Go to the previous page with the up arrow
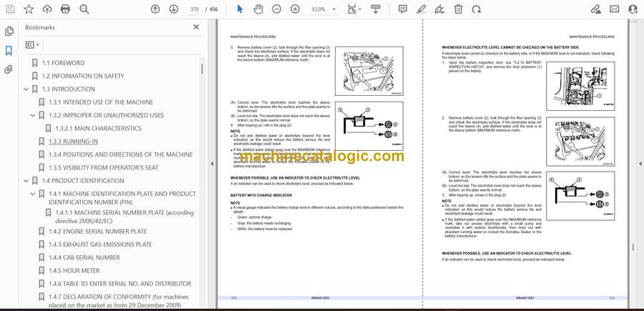The width and height of the screenshot is (644, 311). tap(155, 9)
